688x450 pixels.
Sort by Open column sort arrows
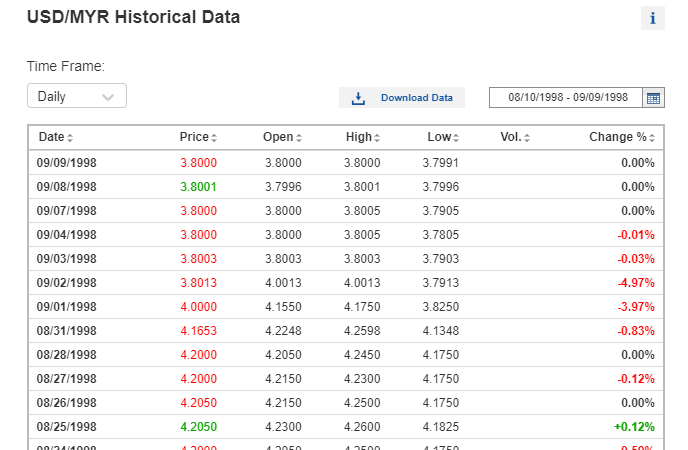tap(299, 137)
